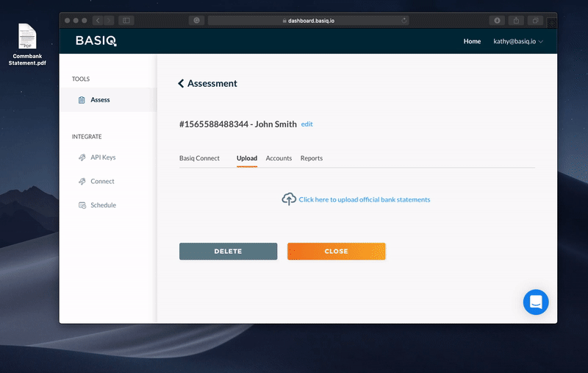
Task: Click the BASIQ logo
Action: pos(96,41)
